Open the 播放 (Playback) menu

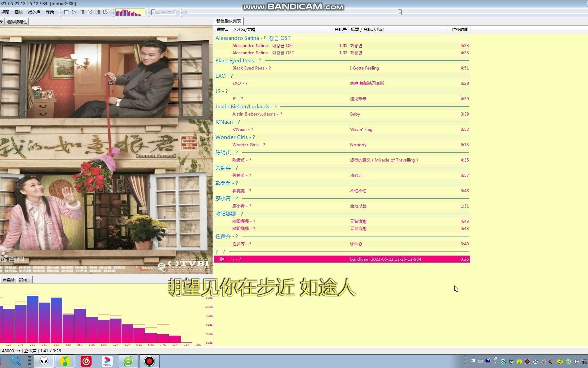[19, 12]
